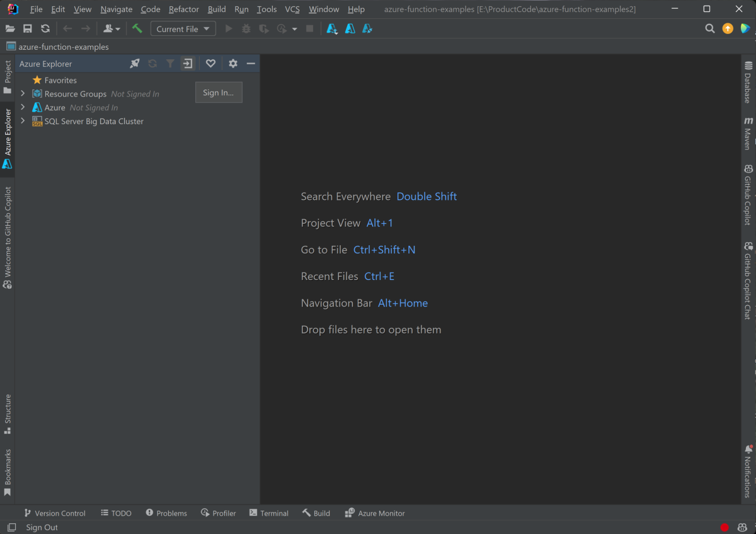Open the Azure Monitor tool window
Image resolution: width=756 pixels, height=534 pixels.
coord(375,513)
